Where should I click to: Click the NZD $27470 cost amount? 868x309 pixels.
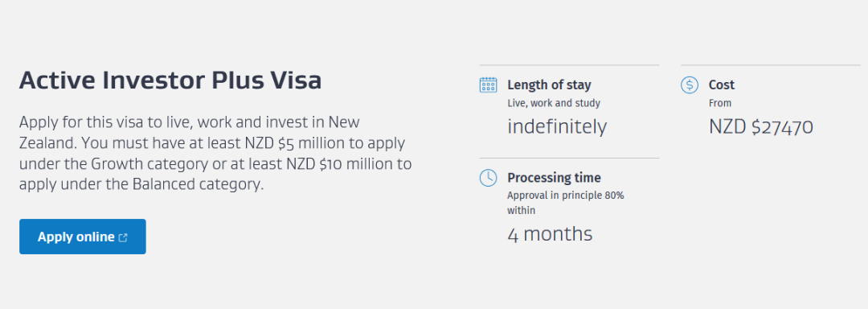click(760, 127)
